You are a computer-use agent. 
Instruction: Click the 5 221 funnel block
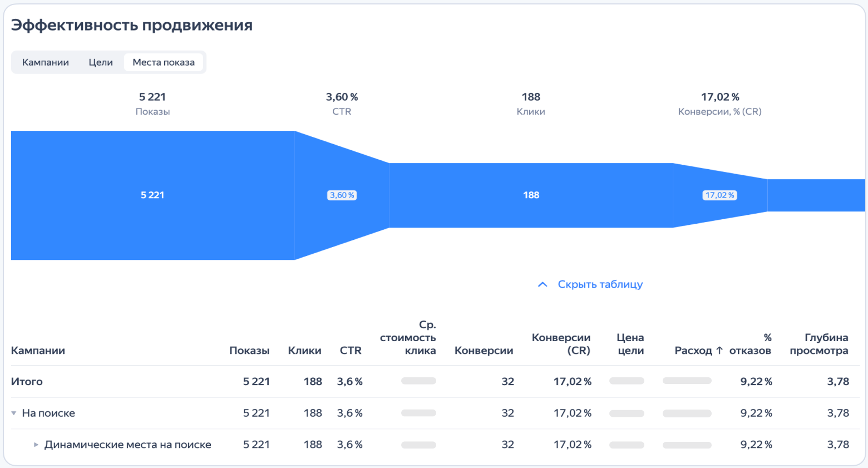click(152, 195)
